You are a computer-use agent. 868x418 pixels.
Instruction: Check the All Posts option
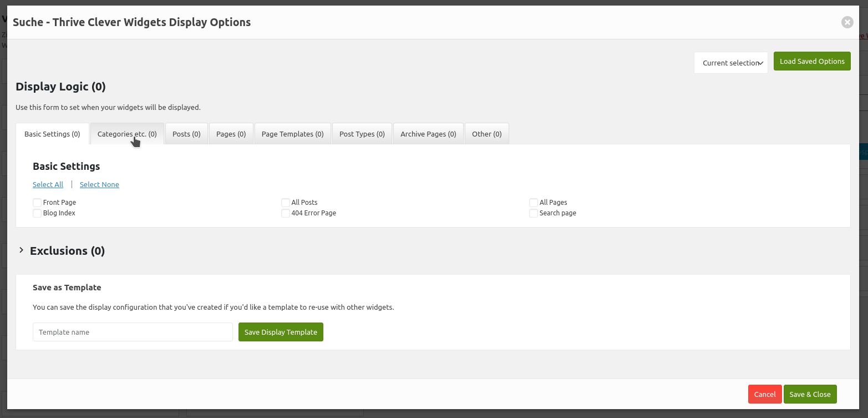tap(286, 203)
